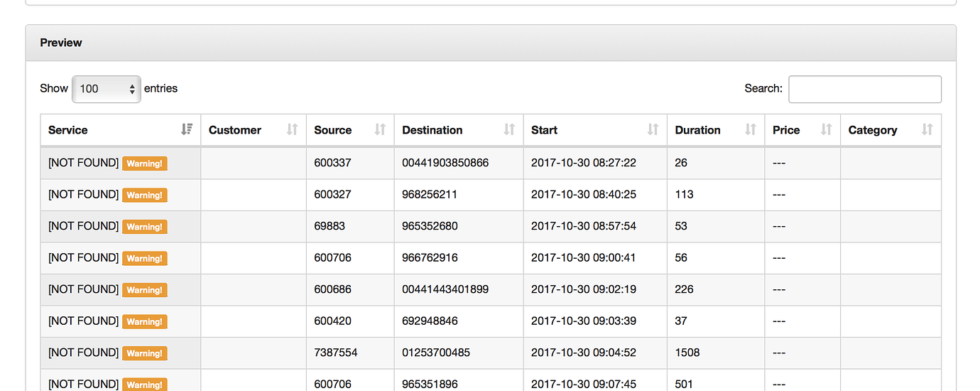The height and width of the screenshot is (391, 980).
Task: Select duration value 37
Action: click(681, 321)
